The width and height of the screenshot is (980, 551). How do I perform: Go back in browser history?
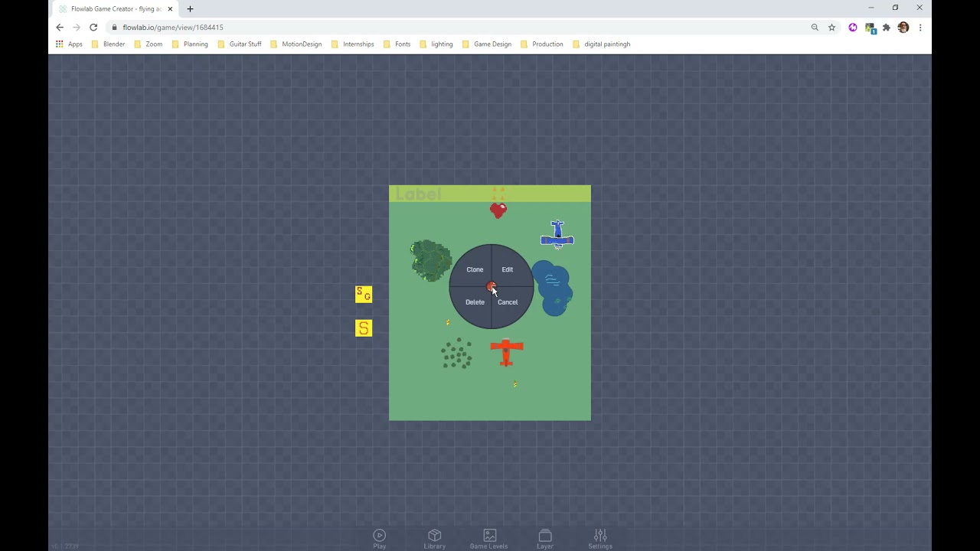point(60,28)
